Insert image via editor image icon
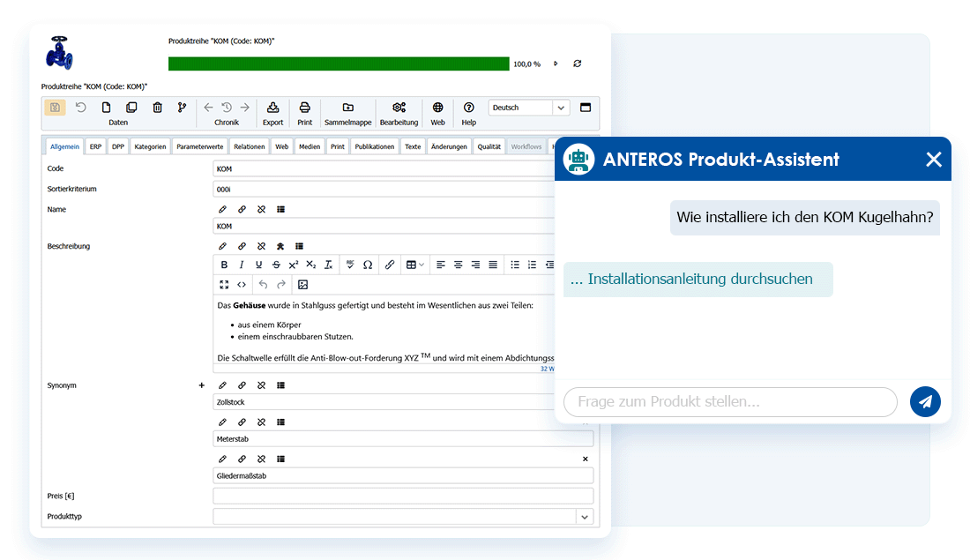970x560 pixels. pyautogui.click(x=302, y=285)
